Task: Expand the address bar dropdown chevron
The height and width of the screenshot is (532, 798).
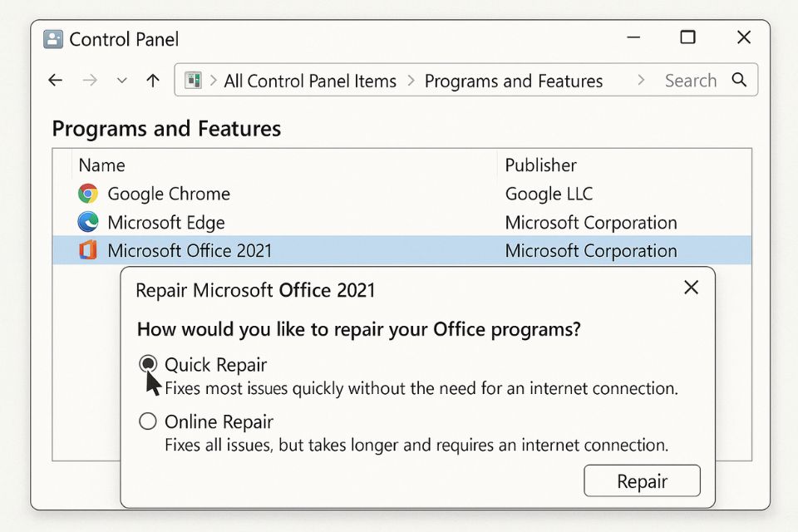Action: point(121,80)
